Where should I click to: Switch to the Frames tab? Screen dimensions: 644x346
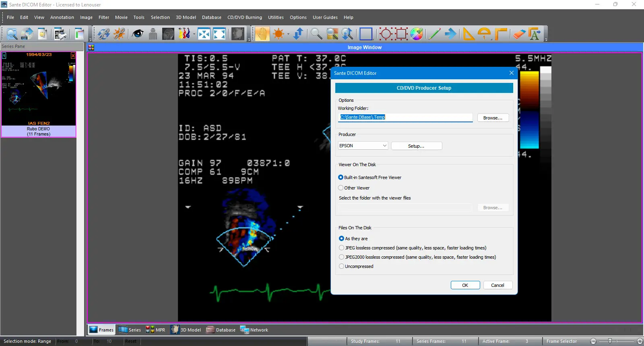[x=101, y=330]
